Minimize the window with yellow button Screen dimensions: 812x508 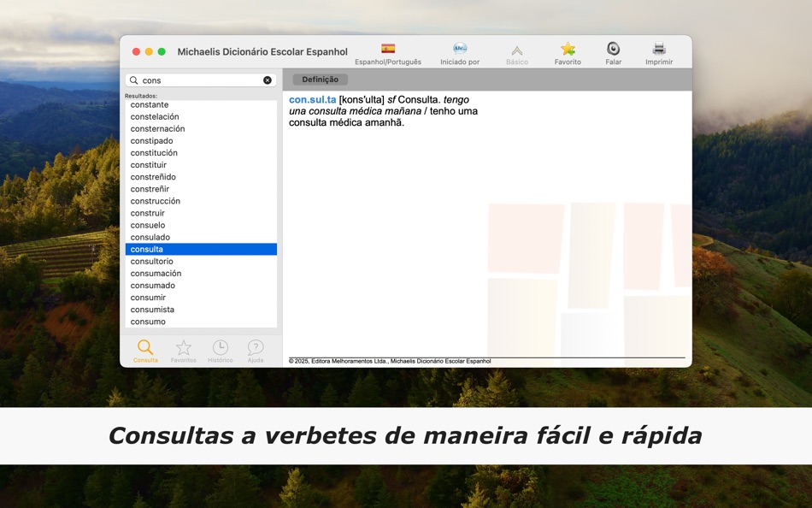point(149,52)
